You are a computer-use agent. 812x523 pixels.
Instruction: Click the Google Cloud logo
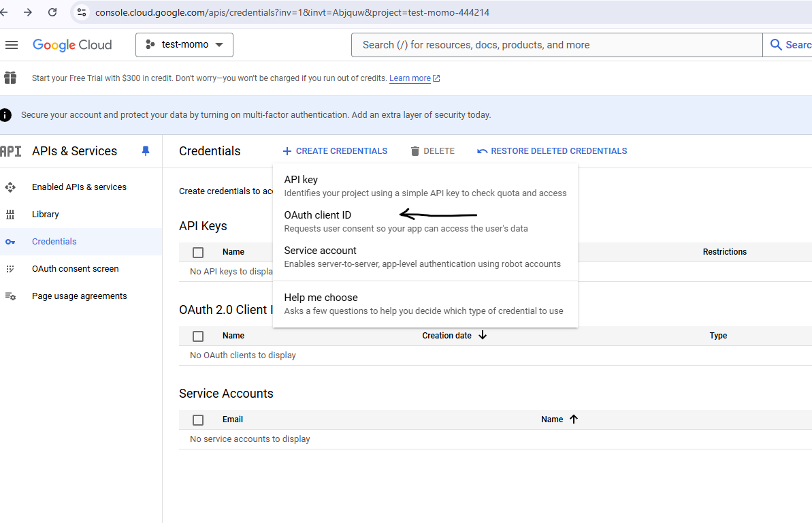(x=72, y=45)
